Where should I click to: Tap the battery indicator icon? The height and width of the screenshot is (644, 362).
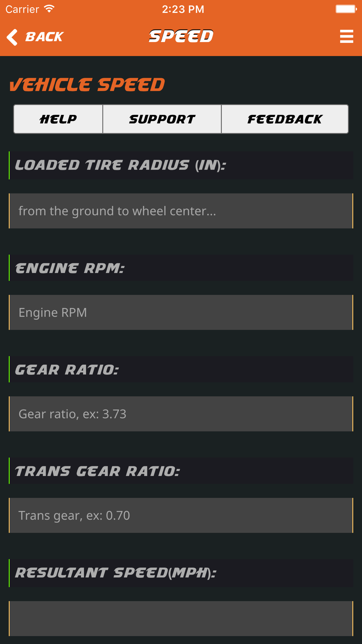tap(346, 9)
